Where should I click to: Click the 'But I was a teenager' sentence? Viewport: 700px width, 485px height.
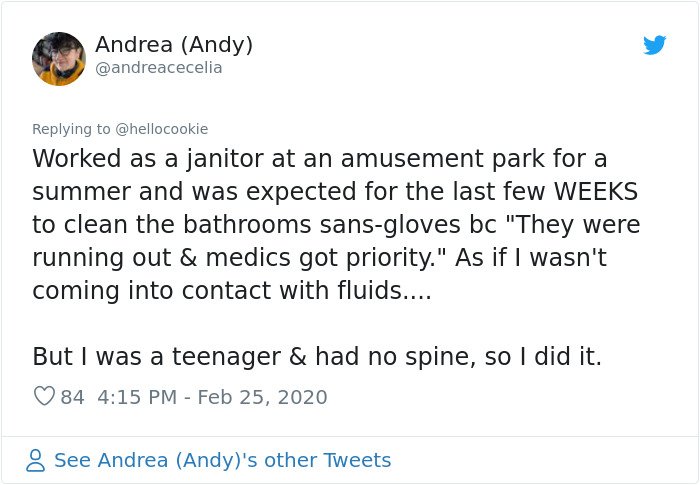pyautogui.click(x=317, y=357)
